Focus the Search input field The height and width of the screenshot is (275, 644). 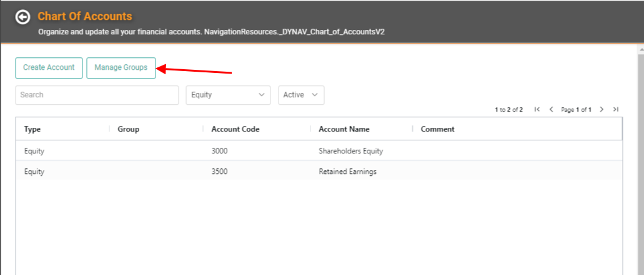[x=97, y=95]
